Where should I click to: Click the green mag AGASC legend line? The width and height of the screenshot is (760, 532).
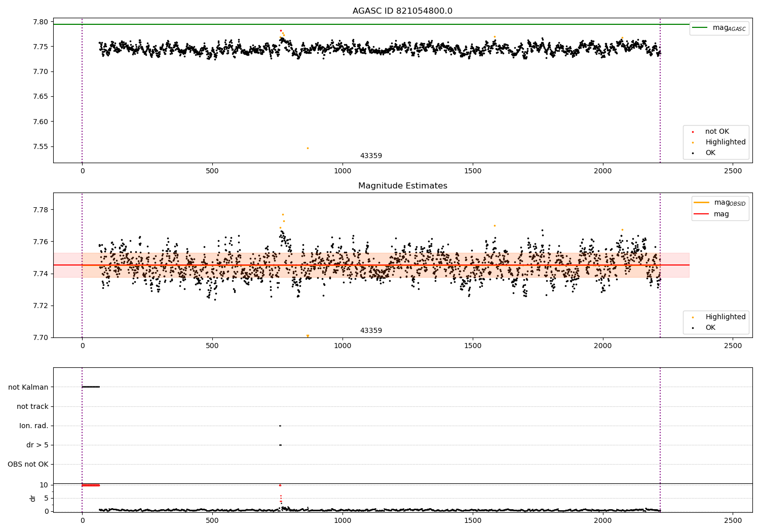[x=700, y=28]
